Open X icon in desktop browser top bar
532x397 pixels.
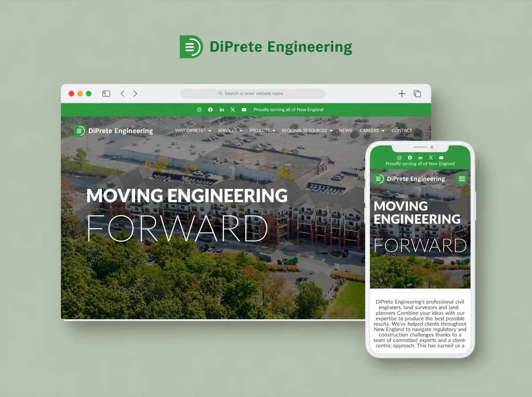232,109
